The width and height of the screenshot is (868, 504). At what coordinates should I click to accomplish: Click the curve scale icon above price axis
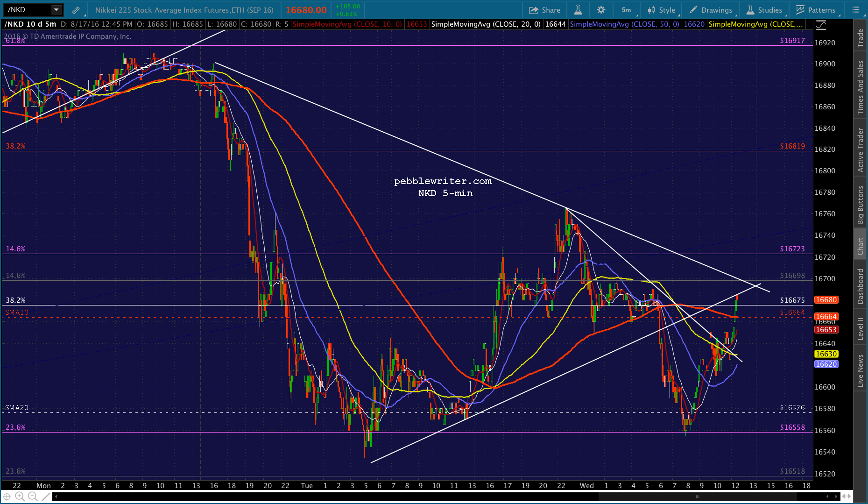[x=821, y=25]
